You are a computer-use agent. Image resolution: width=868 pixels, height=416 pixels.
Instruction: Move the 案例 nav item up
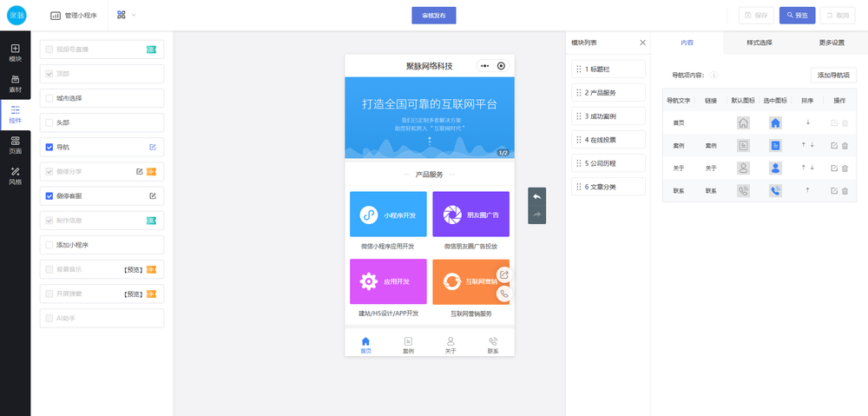[803, 145]
